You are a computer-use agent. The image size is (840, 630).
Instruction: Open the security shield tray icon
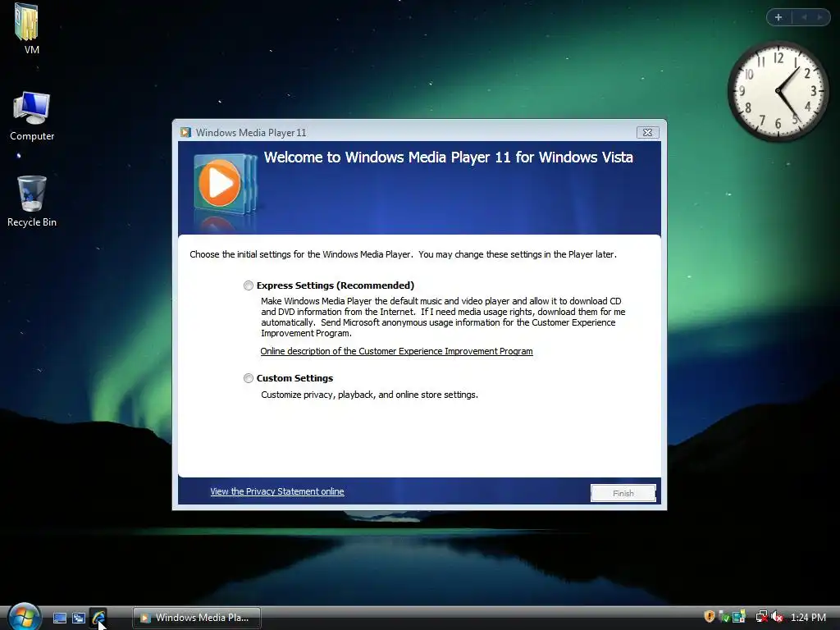(x=710, y=617)
